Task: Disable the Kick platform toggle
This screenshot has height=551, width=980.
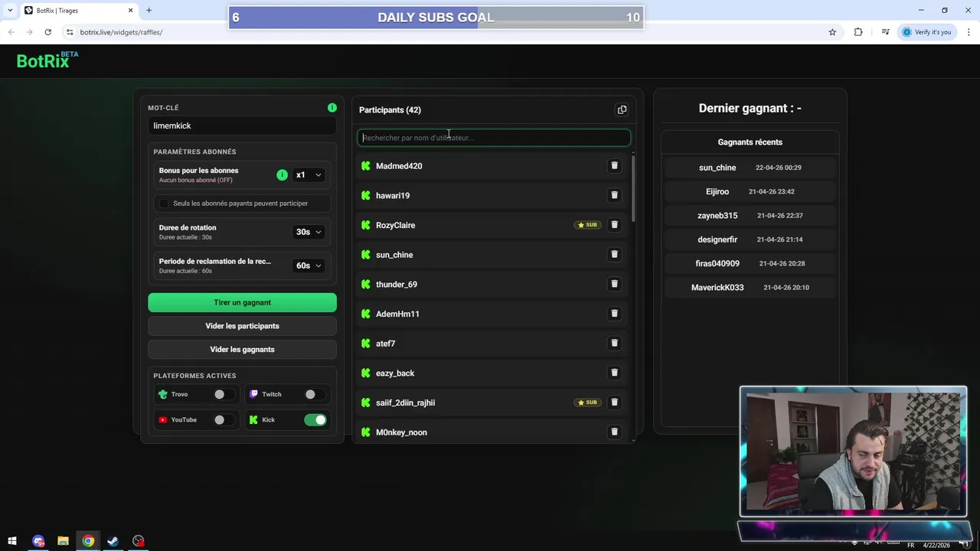Action: point(315,420)
